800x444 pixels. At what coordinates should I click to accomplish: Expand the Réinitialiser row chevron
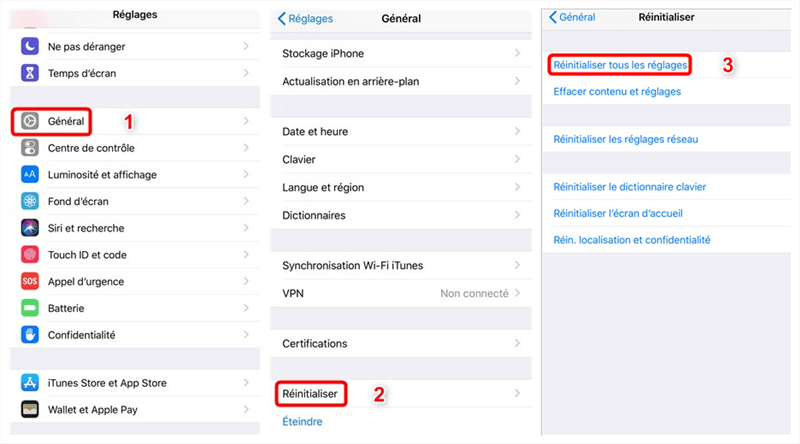[517, 393]
